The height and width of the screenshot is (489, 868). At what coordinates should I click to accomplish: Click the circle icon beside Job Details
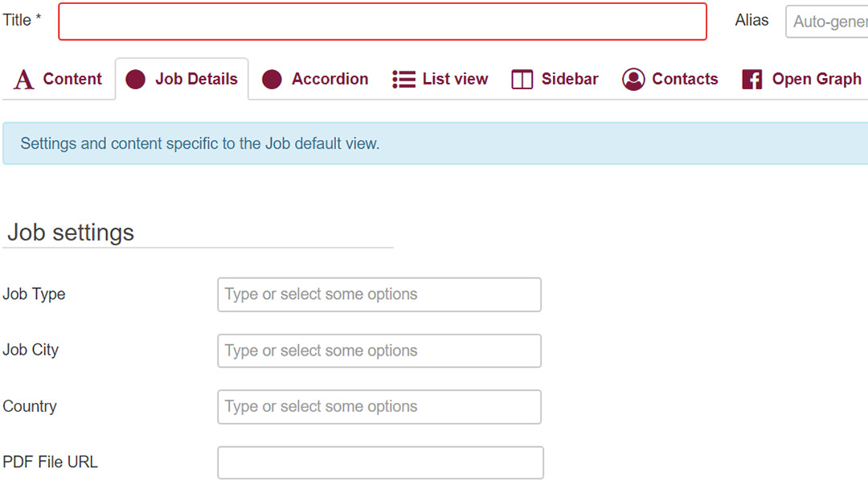136,80
